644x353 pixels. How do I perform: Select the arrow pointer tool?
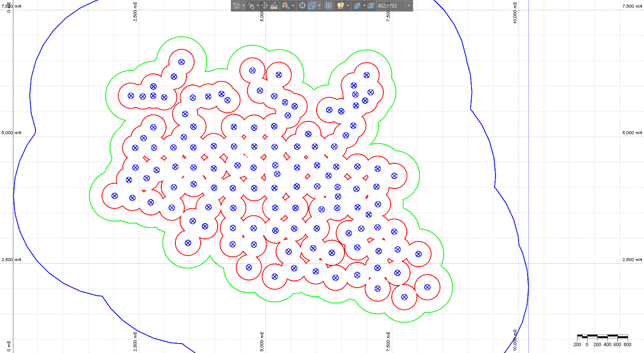pos(236,6)
